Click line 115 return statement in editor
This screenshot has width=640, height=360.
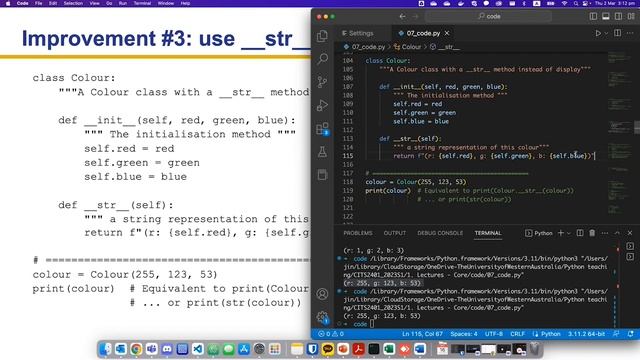click(x=493, y=156)
